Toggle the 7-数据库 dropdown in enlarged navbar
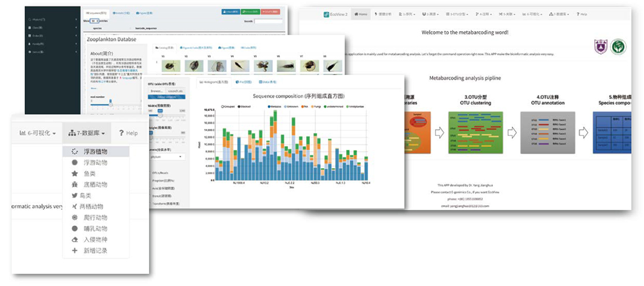This screenshot has height=286, width=644. pos(87,133)
